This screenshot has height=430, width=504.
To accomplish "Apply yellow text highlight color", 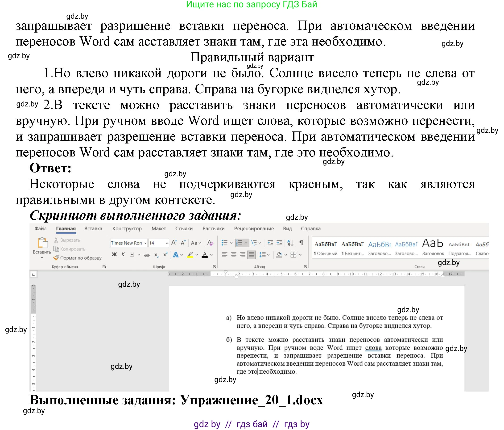I will 190,255.
